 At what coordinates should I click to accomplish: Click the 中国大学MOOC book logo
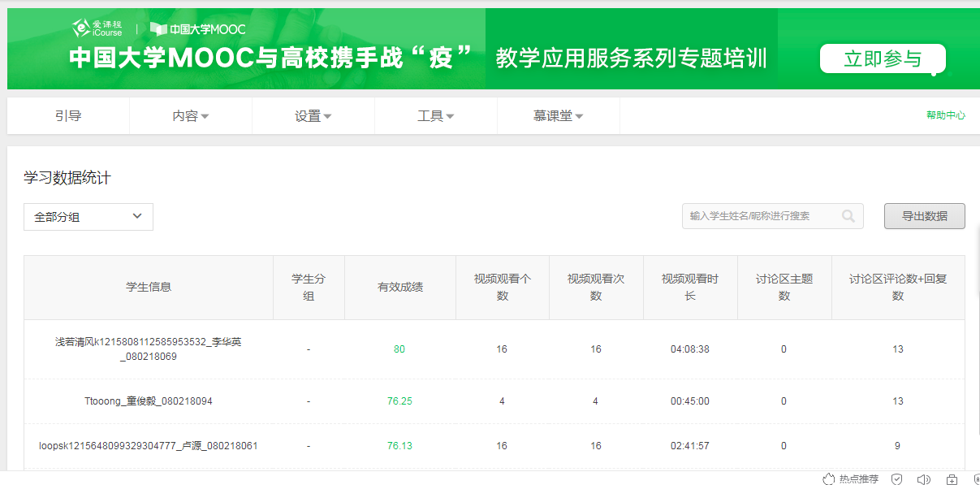tap(197, 29)
